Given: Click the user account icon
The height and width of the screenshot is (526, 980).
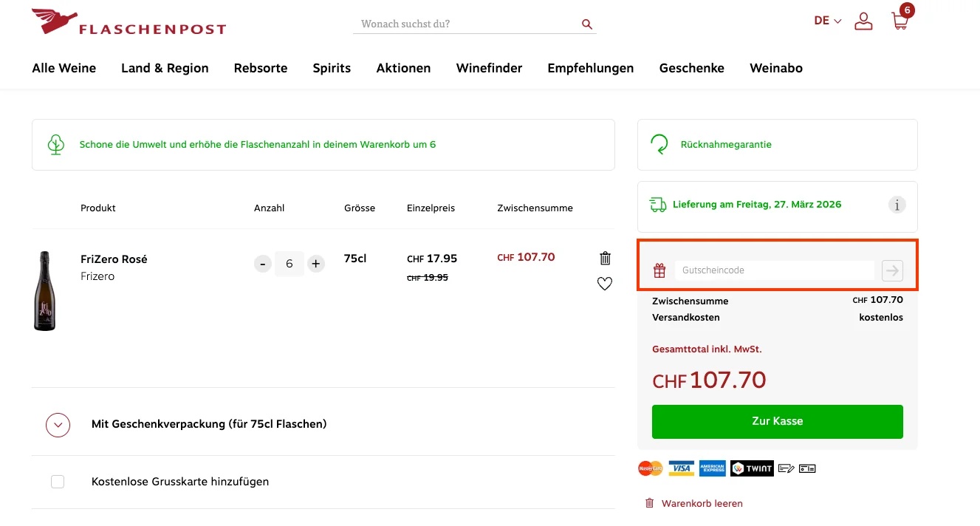Looking at the screenshot, I should point(863,21).
